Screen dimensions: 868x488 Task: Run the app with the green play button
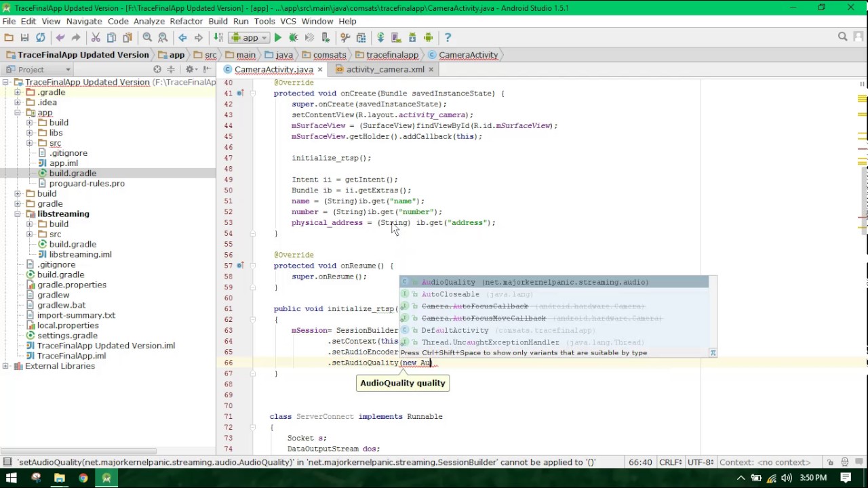coord(277,38)
